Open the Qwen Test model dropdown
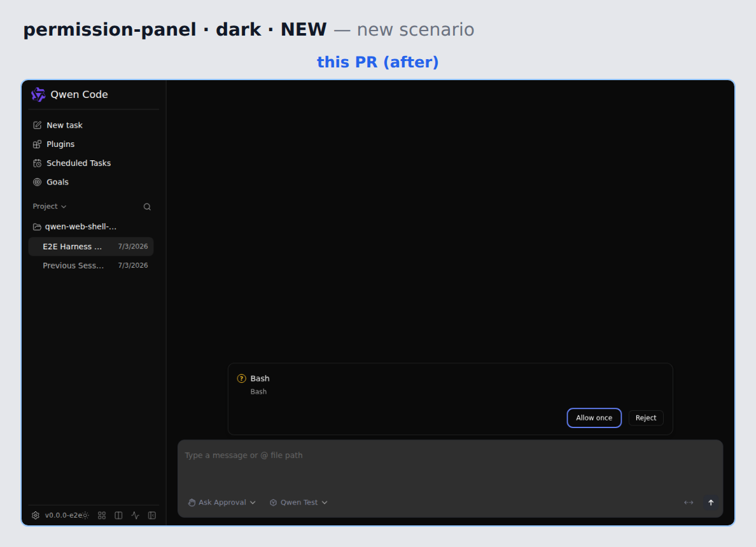Viewport: 756px width, 547px height. [298, 502]
